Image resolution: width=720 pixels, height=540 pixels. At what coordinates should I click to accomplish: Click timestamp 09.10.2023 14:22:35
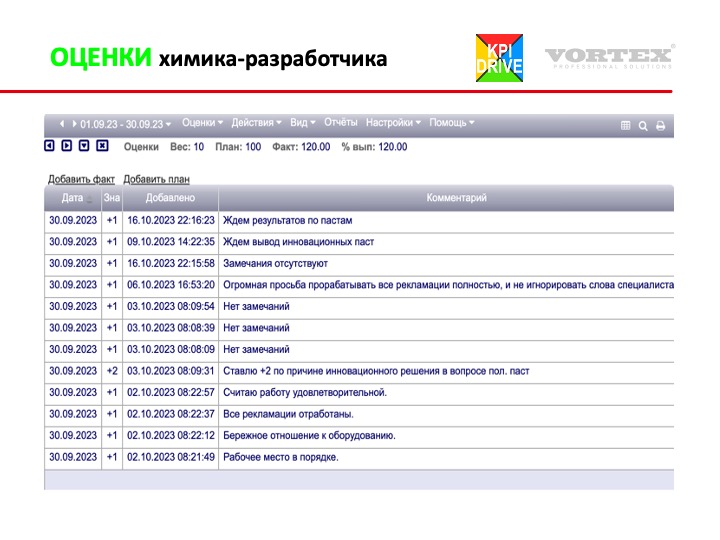click(171, 242)
